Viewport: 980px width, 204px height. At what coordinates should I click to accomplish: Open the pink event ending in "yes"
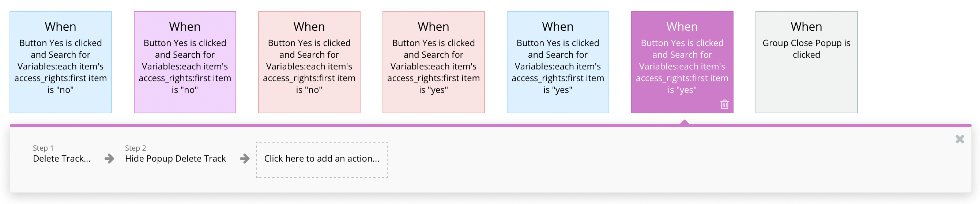click(x=433, y=62)
